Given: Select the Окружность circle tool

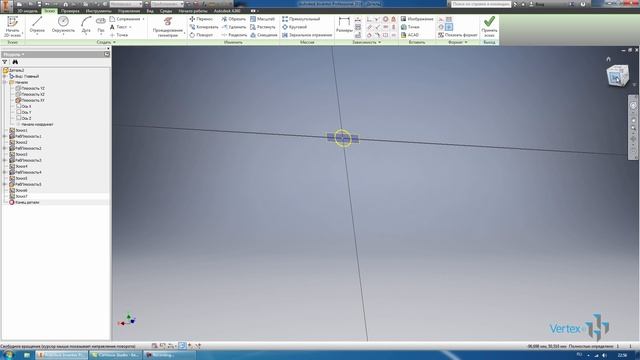Looking at the screenshot, I should 63,25.
